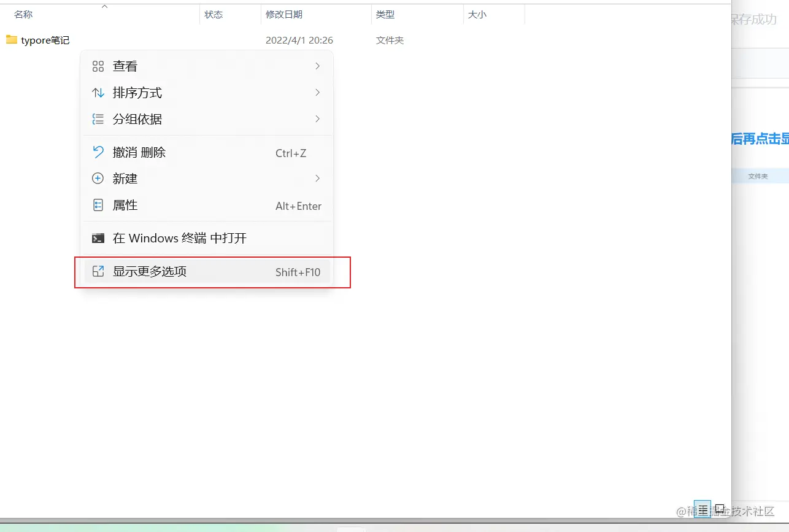The height and width of the screenshot is (532, 789).
Task: Select 在 Windows 终端 中打开
Action: click(207, 238)
